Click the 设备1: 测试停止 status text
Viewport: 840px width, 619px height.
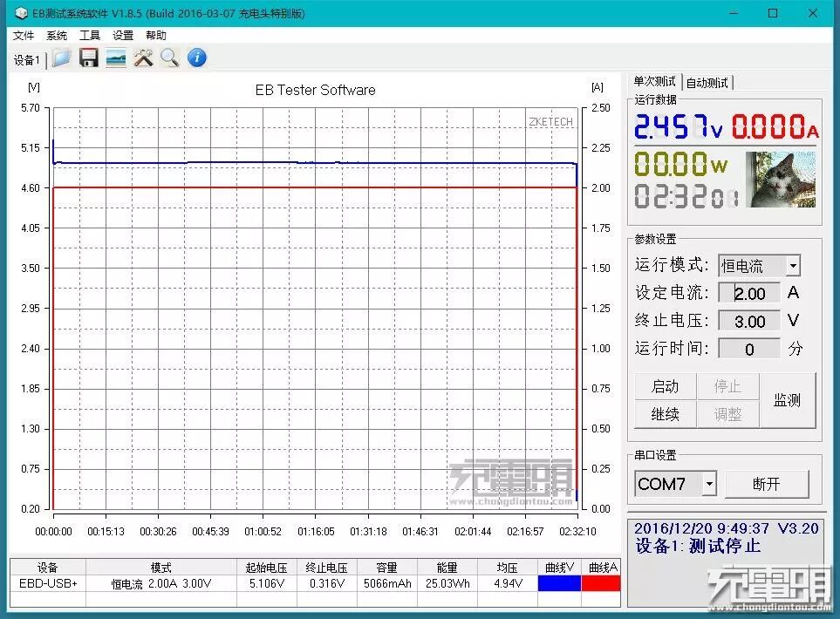point(698,546)
